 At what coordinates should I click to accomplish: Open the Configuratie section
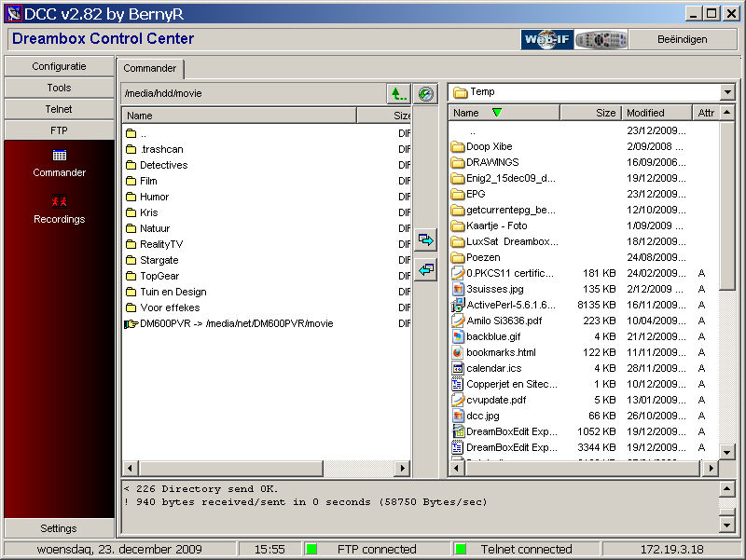click(x=60, y=66)
